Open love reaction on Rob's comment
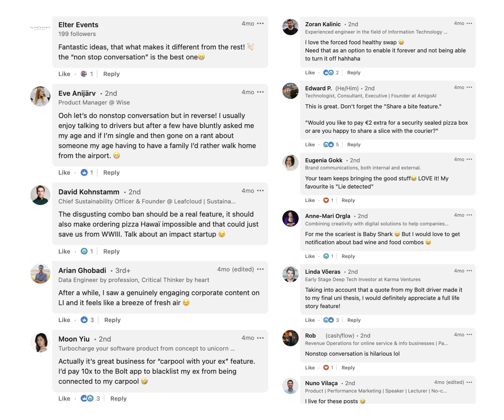 pyautogui.click(x=326, y=367)
